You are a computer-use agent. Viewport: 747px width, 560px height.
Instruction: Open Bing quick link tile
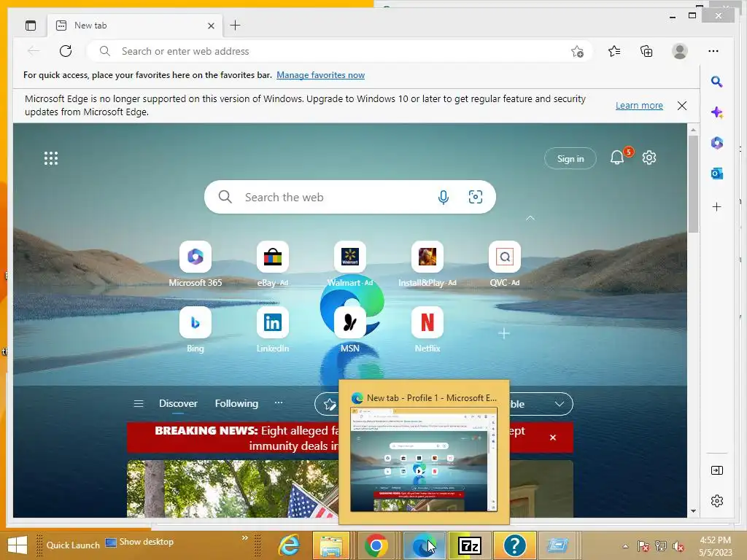(196, 322)
